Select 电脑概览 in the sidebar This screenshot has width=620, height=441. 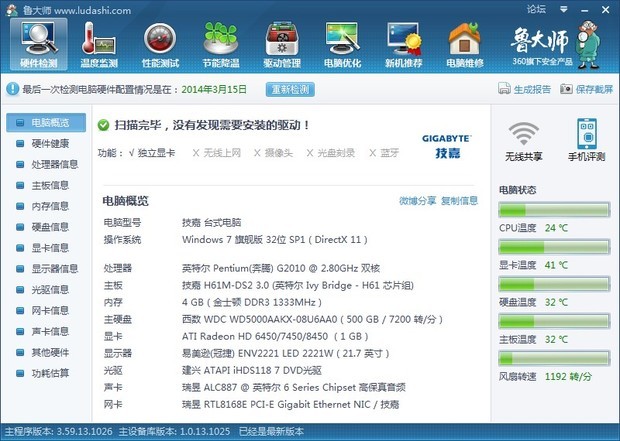[x=46, y=123]
